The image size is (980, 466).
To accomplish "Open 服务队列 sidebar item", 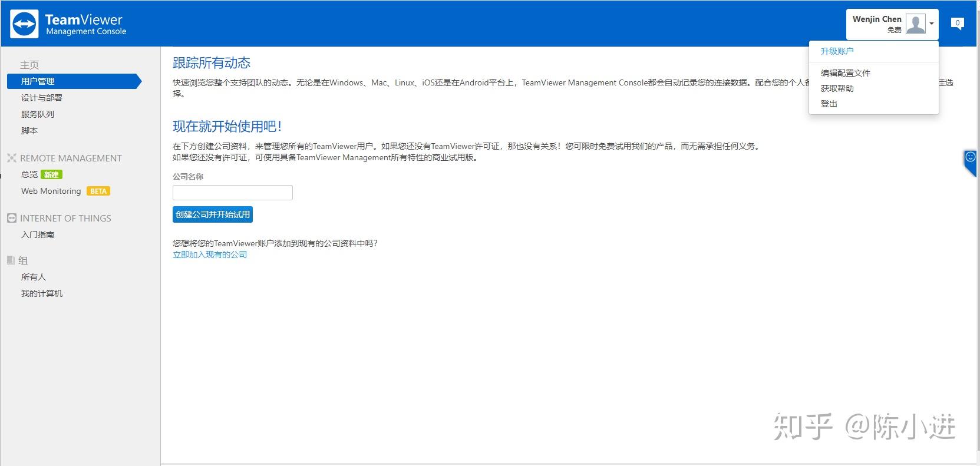I will [38, 114].
